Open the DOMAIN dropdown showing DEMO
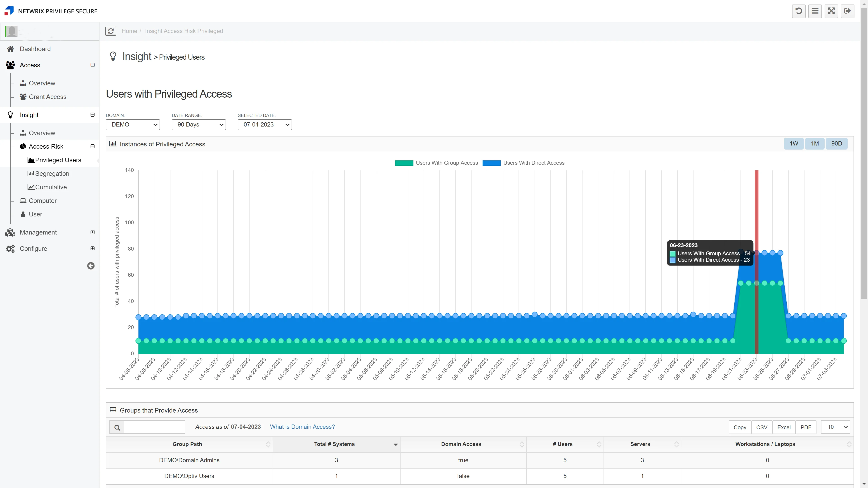868x488 pixels. [133, 125]
